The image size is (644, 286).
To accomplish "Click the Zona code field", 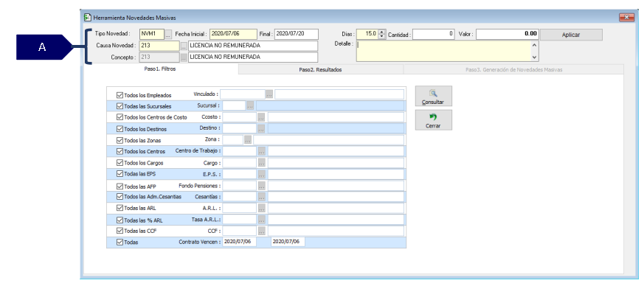I will [x=233, y=140].
